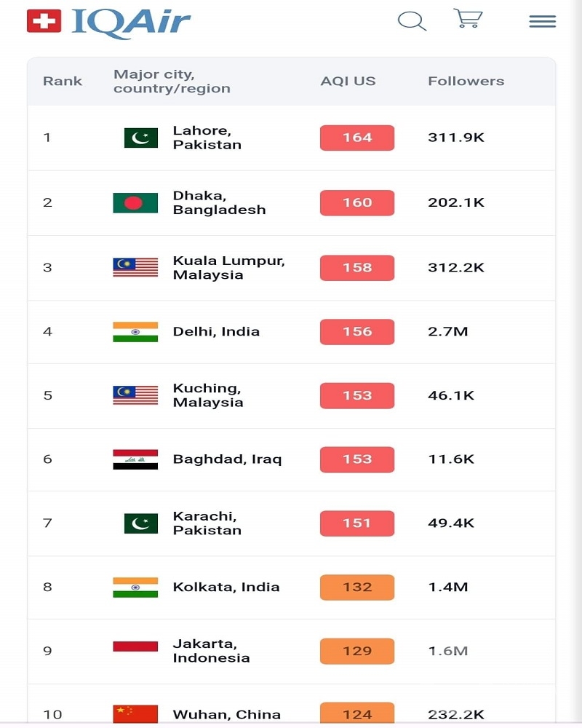Screen dimensions: 582x728
Task: Click Karachi's 151 AQI badge
Action: click(x=357, y=523)
